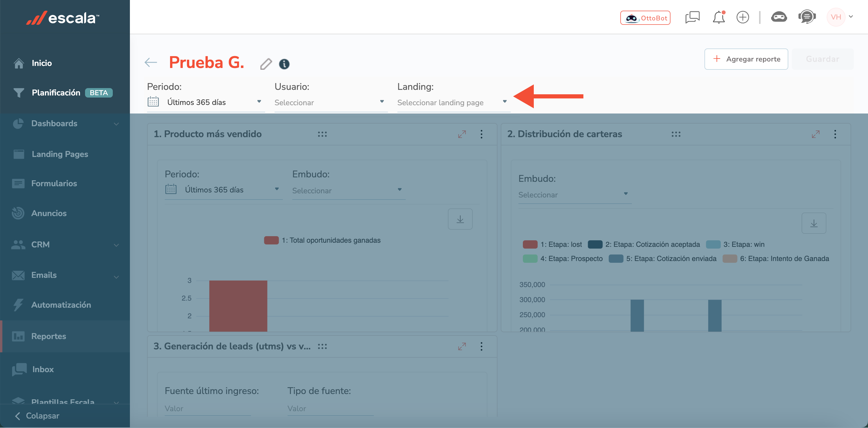Screen dimensions: 868x428
Task: Click the red bar in Producto chart
Action: [238, 306]
